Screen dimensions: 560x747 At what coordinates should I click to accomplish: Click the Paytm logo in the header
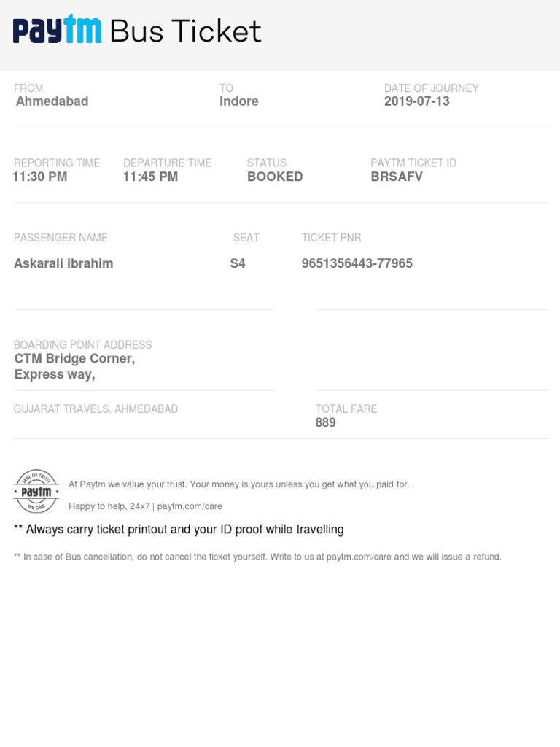57,31
